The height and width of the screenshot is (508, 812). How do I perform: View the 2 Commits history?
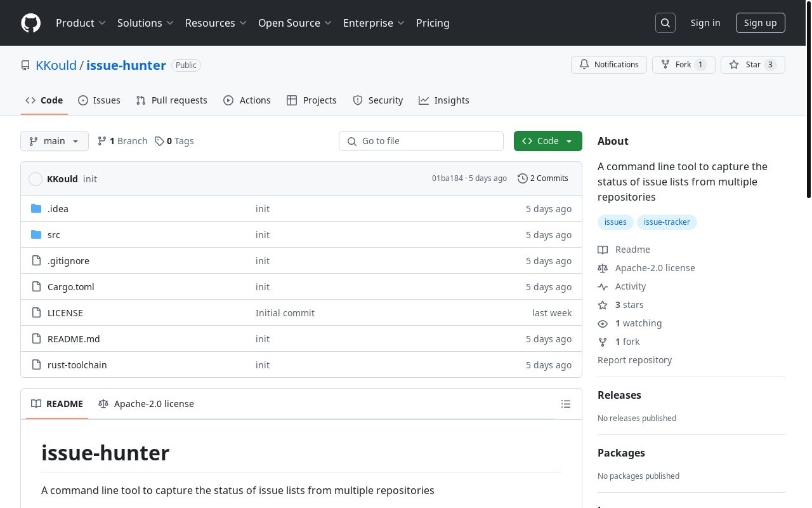click(543, 178)
